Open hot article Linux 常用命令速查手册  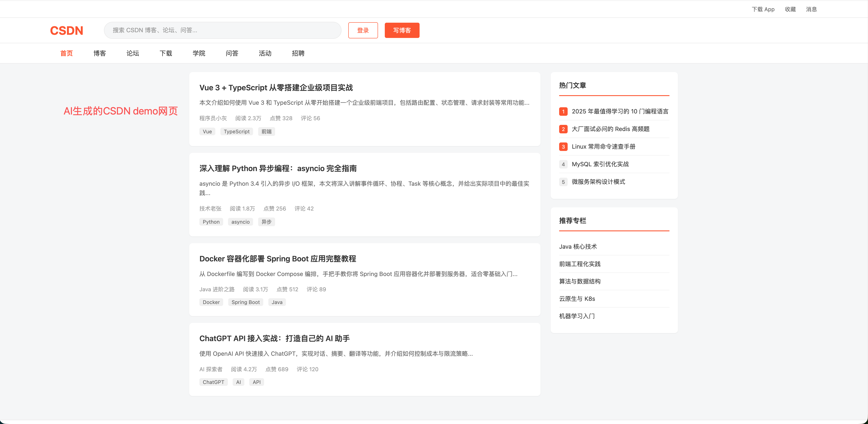(x=603, y=146)
